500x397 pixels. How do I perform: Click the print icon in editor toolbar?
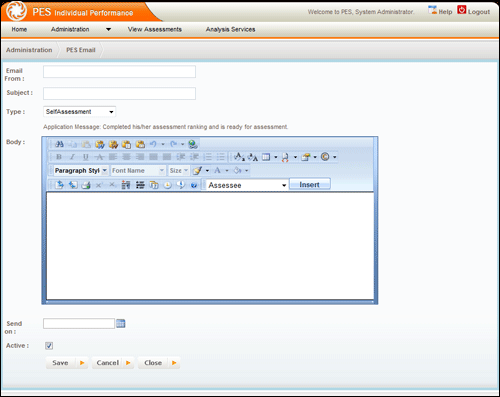86,185
